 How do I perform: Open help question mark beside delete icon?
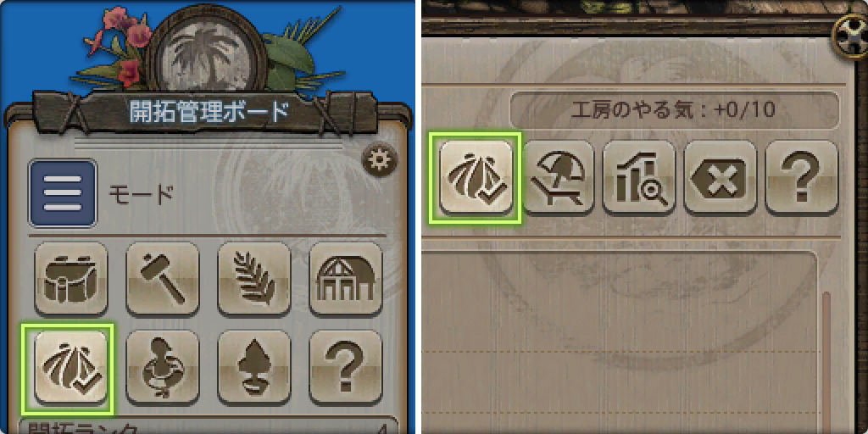point(801,177)
